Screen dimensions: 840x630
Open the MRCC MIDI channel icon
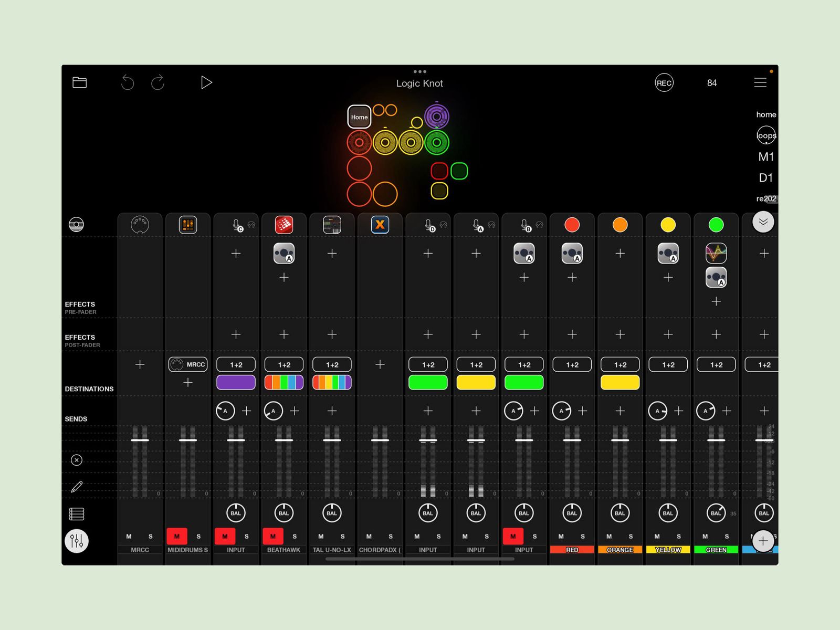tap(140, 225)
